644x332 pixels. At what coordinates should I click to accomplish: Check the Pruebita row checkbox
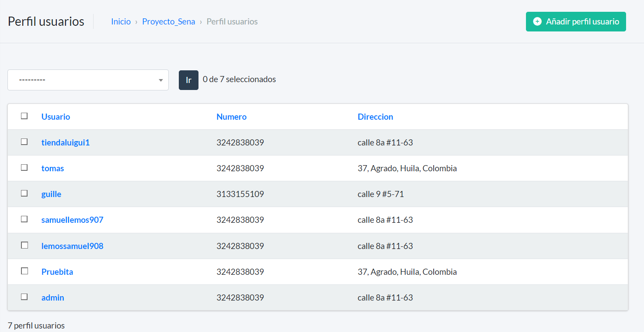[24, 271]
